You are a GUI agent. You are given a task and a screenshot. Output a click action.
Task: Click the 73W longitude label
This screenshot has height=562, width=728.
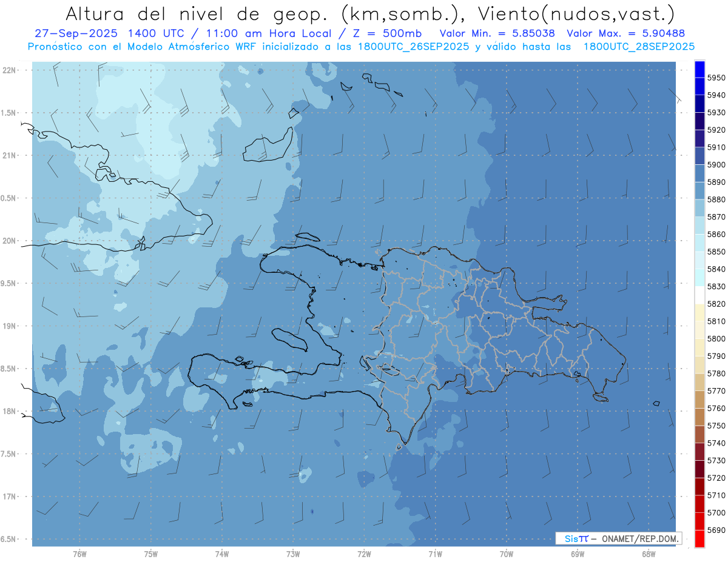tap(293, 554)
